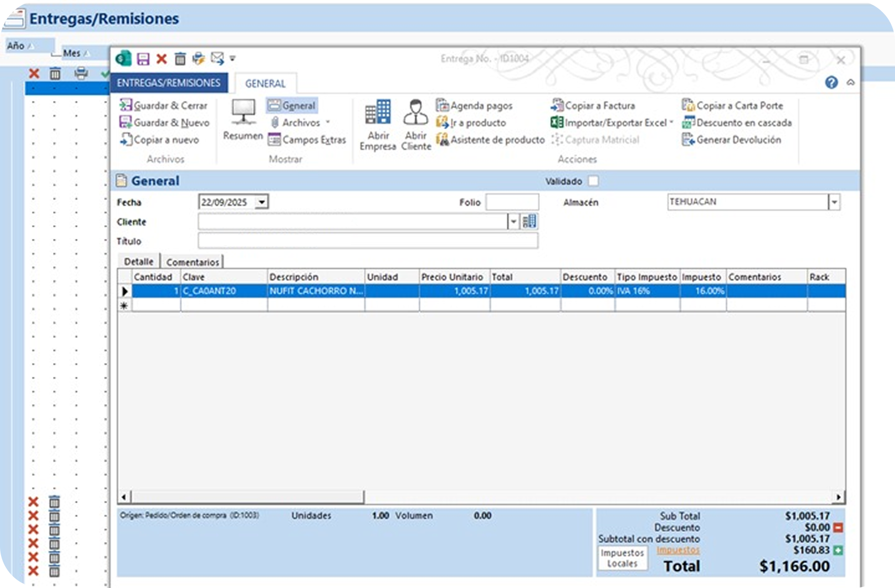895x588 pixels.
Task: Click the red X delete icon in quick toolbar
Action: pyautogui.click(x=161, y=59)
